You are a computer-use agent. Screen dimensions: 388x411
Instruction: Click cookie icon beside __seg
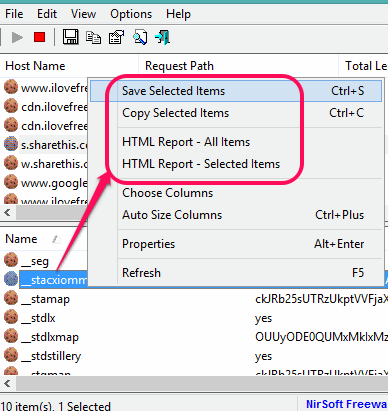point(11,260)
